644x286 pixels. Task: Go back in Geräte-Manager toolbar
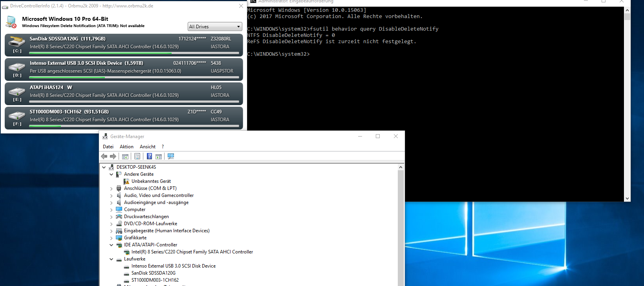pos(104,156)
